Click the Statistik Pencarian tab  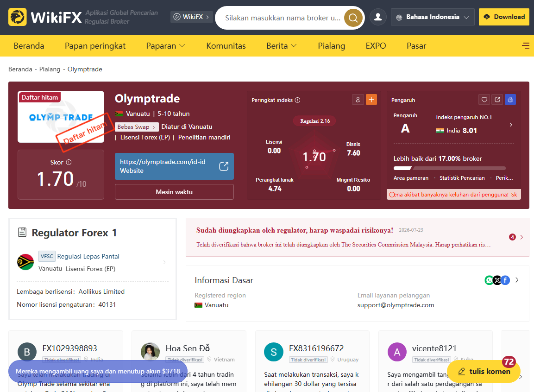[x=462, y=178]
